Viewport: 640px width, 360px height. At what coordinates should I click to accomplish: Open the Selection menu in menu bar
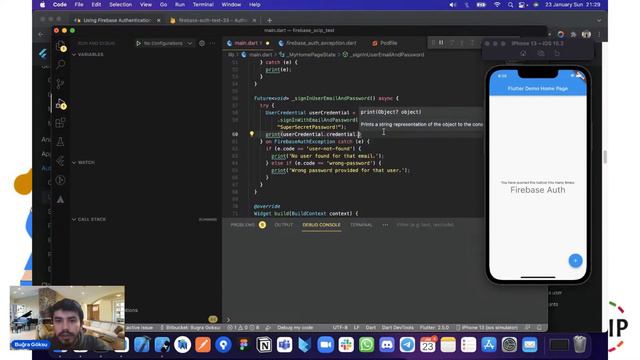pos(120,4)
